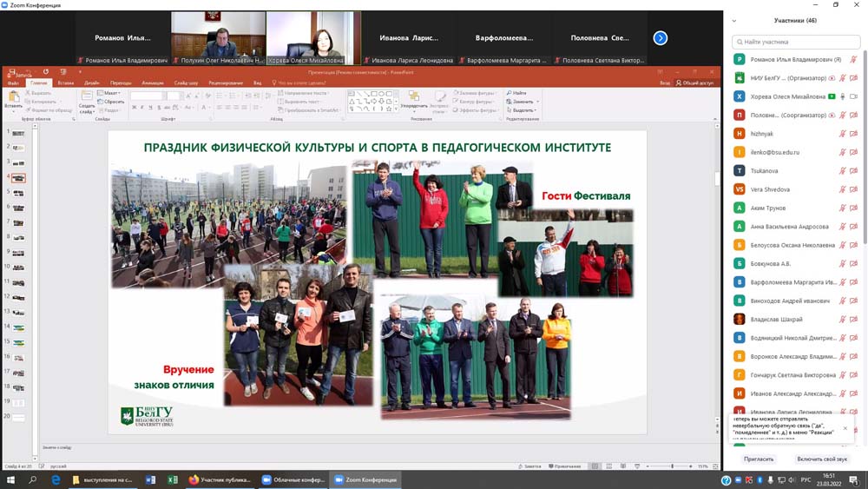The image size is (868, 489).
Task: Toggle camera icon beside Tsukanova
Action: [853, 170]
